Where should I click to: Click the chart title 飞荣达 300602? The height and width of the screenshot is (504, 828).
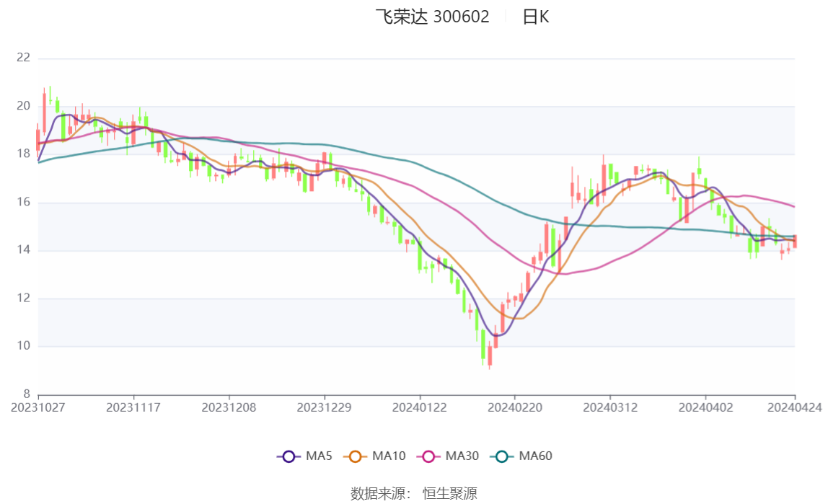pos(432,17)
